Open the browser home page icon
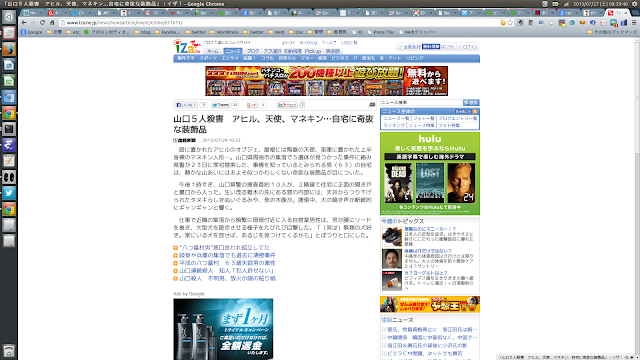Image resolution: width=640 pixels, height=360 pixels. coord(52,22)
